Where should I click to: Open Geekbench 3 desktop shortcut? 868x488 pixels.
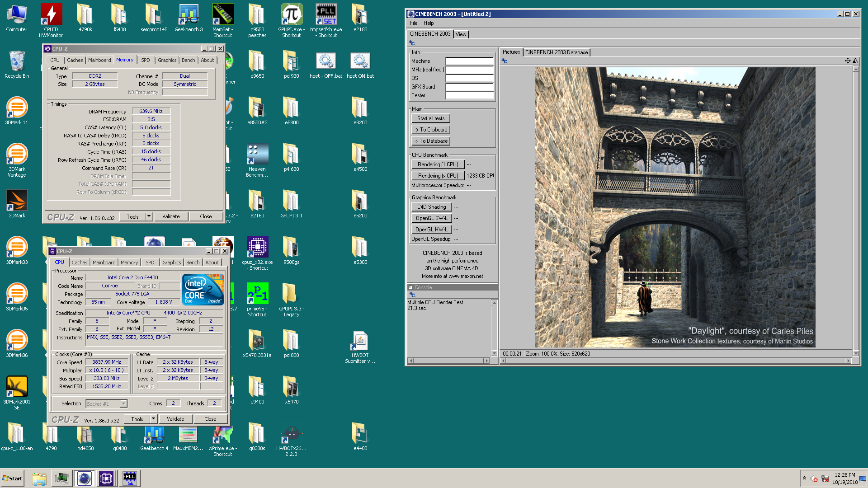[189, 18]
